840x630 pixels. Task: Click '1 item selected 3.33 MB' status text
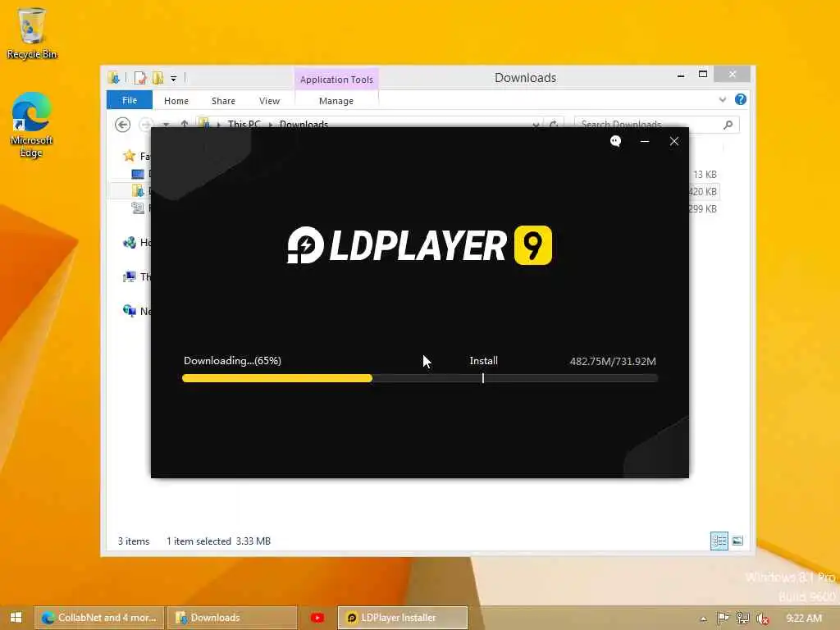tap(218, 541)
